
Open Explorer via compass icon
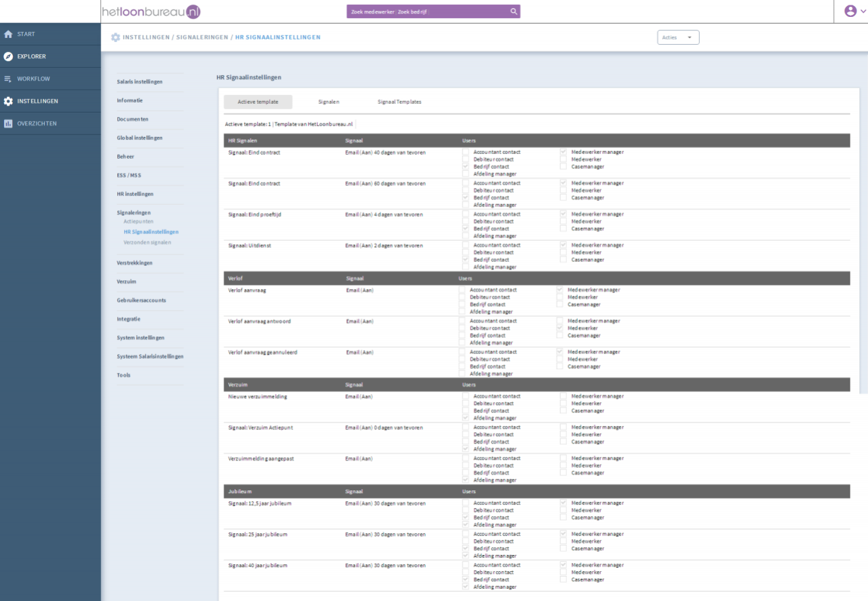pos(8,56)
